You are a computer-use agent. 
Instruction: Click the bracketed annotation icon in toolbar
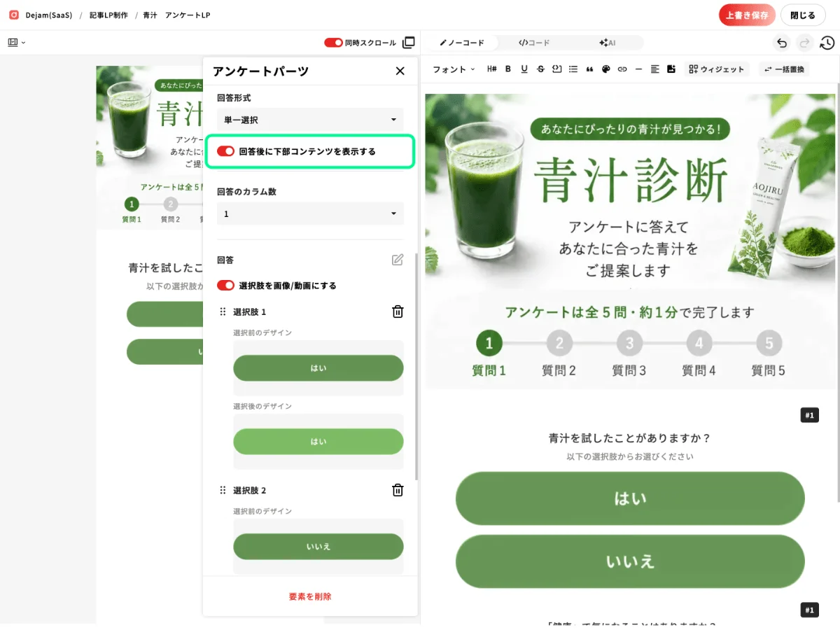click(557, 69)
